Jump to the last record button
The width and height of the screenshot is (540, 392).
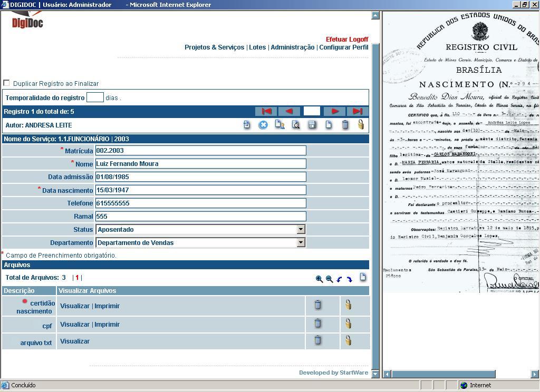[358, 111]
